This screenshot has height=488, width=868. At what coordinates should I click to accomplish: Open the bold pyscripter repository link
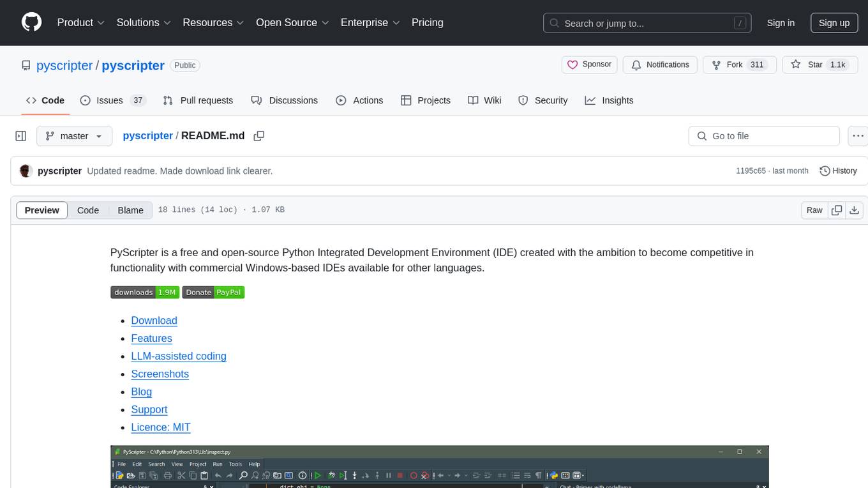[133, 65]
